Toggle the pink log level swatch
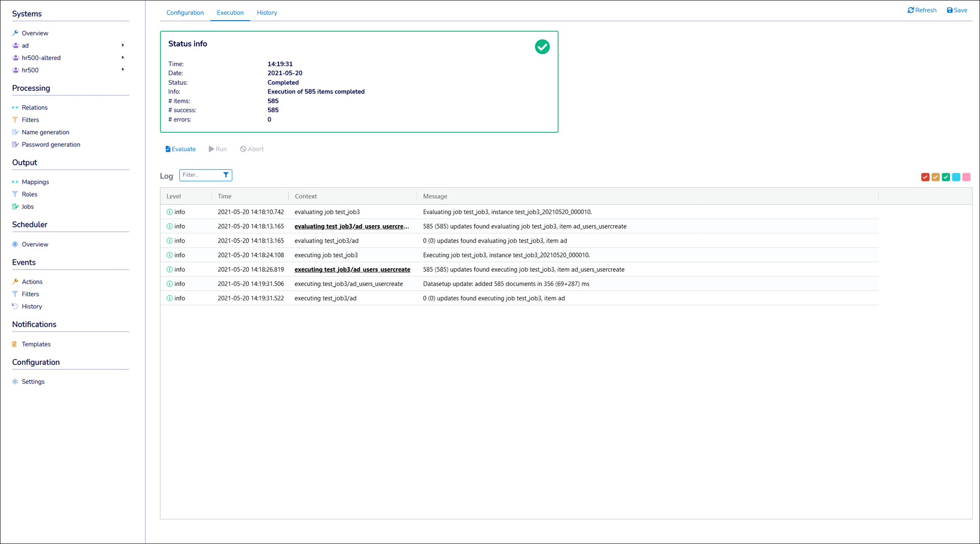This screenshot has height=544, width=980. coord(966,177)
